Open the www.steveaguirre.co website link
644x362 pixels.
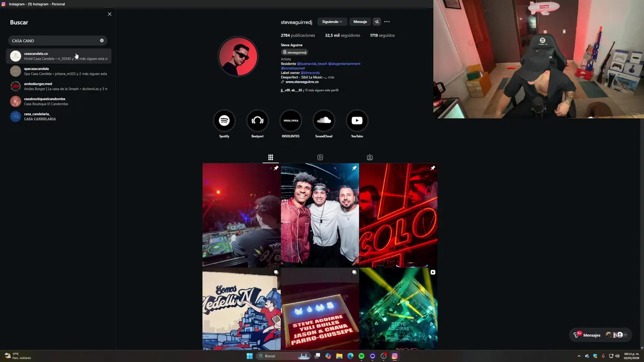pyautogui.click(x=302, y=82)
